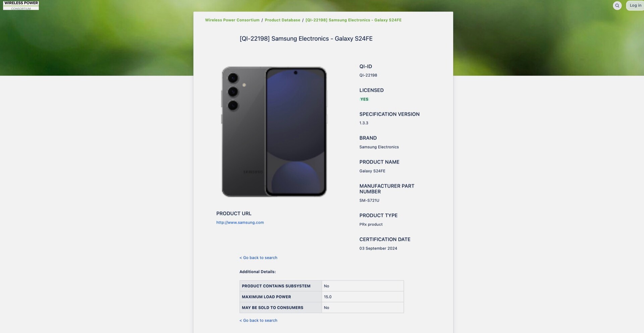Open Wireless Power Consortium breadcrumb link

pos(232,20)
